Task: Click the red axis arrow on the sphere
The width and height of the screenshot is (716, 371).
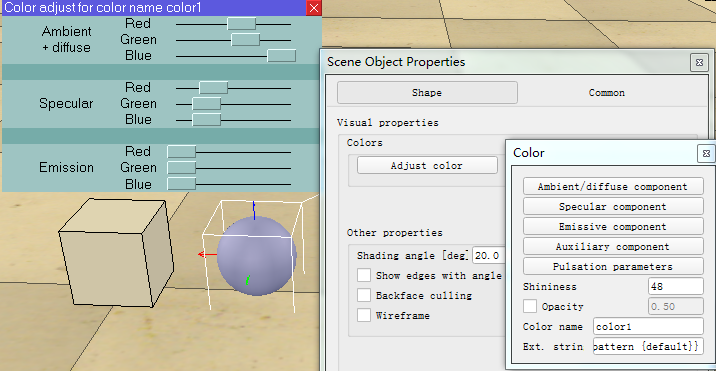Action: coord(207,254)
